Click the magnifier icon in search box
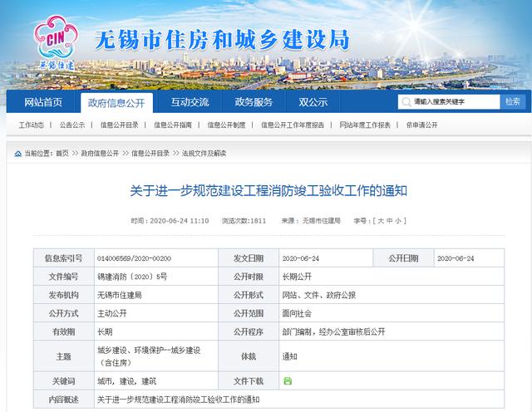 coord(407,102)
